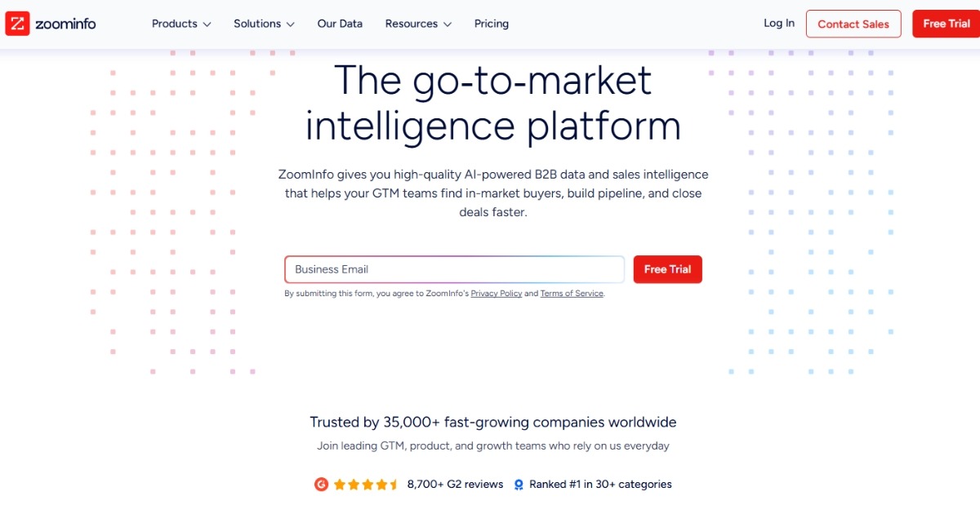The image size is (980, 514).
Task: Select Pricing in the navigation bar
Action: [x=491, y=24]
